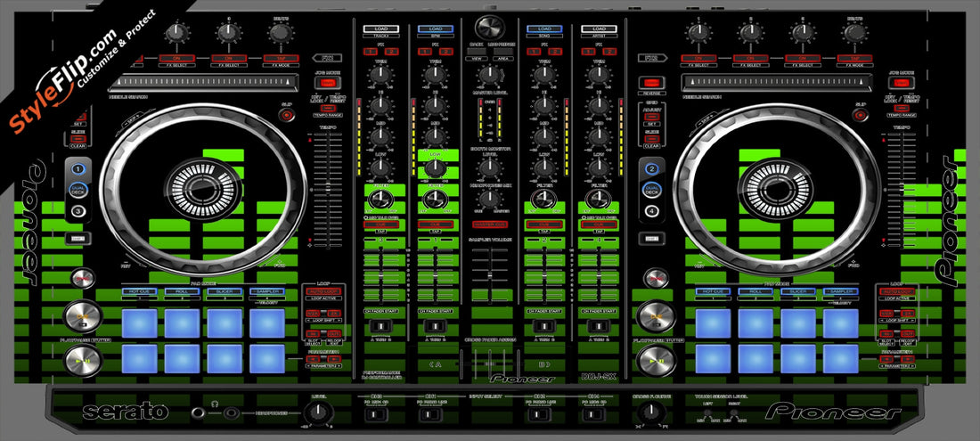Click the crossfader in the mixer

click(489, 363)
